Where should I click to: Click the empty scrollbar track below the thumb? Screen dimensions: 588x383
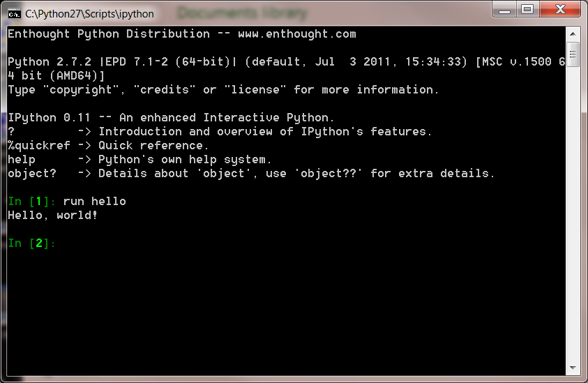[573, 213]
